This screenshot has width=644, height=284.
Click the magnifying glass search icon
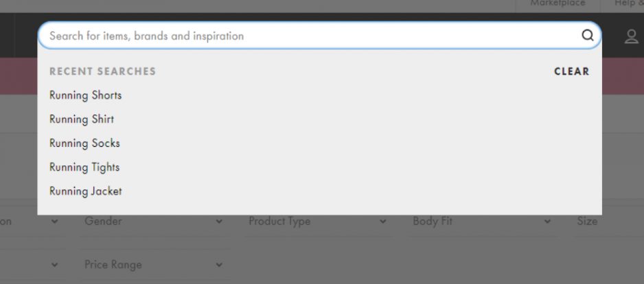point(588,36)
